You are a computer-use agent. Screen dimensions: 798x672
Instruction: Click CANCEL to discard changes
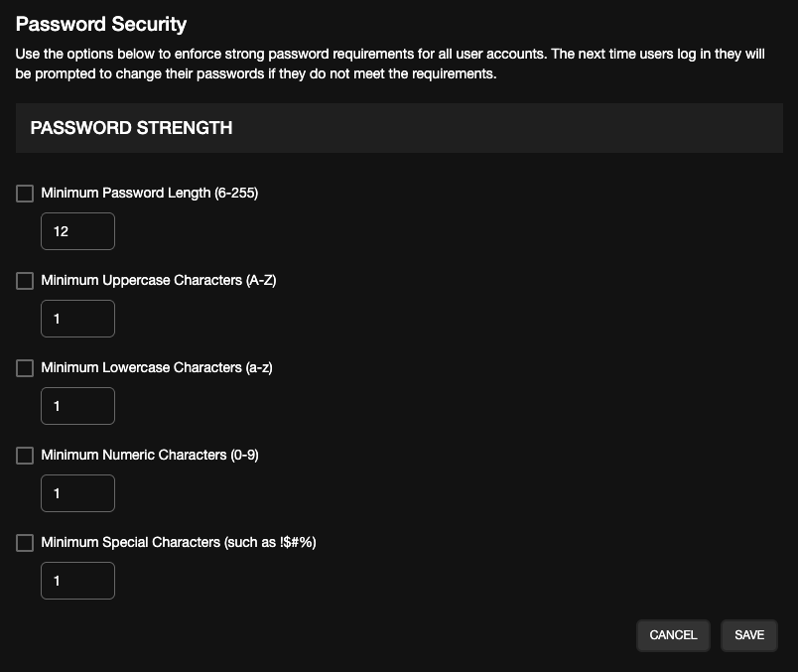pos(673,635)
